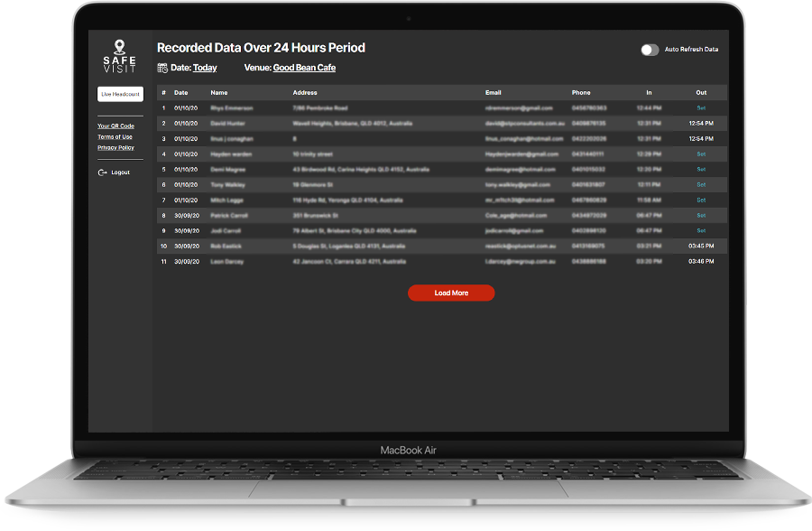
Task: Click the logout arrow icon
Action: pyautogui.click(x=103, y=172)
